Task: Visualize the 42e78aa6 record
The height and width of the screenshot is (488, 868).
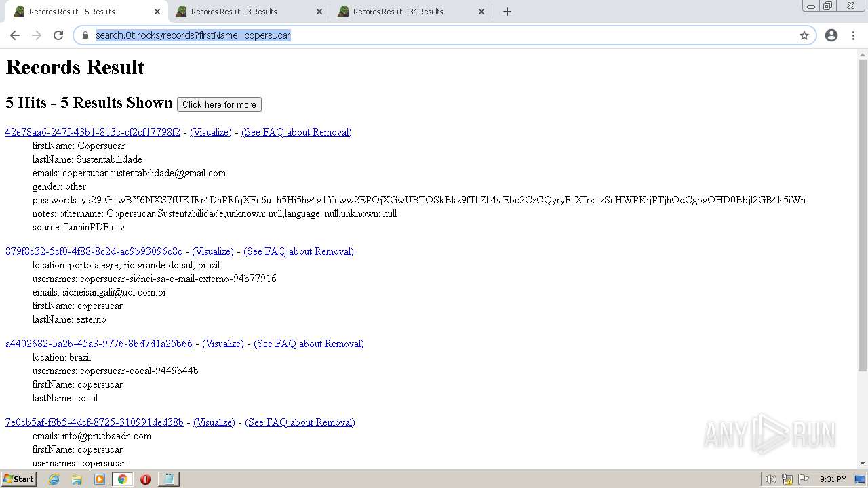Action: pyautogui.click(x=211, y=132)
